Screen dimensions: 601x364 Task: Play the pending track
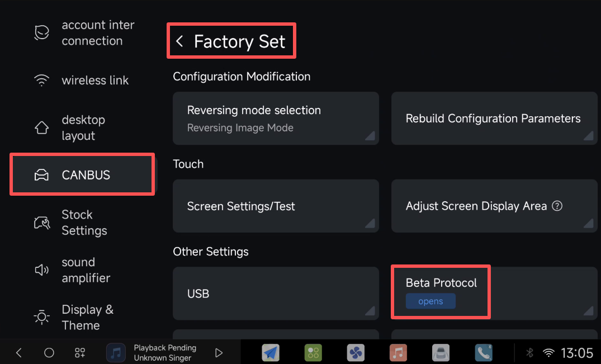219,353
